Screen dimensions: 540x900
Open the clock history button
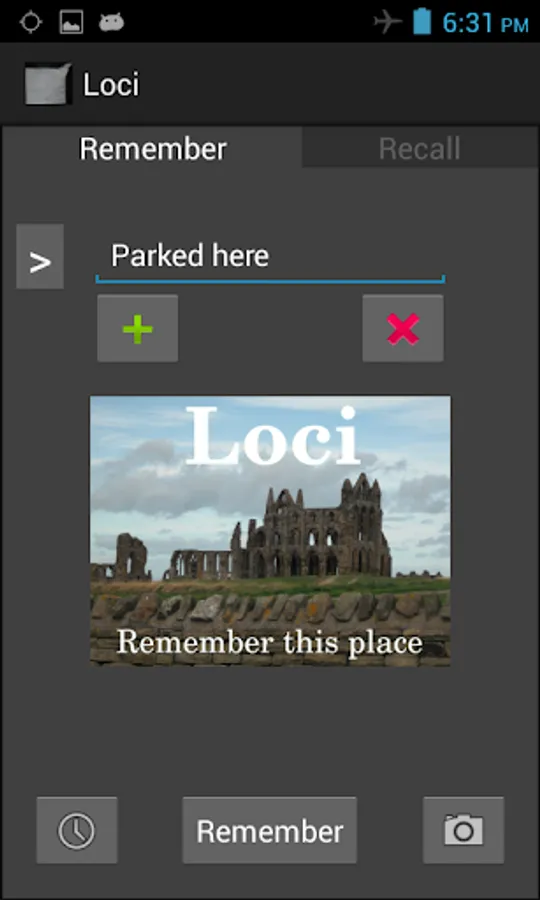pos(77,830)
